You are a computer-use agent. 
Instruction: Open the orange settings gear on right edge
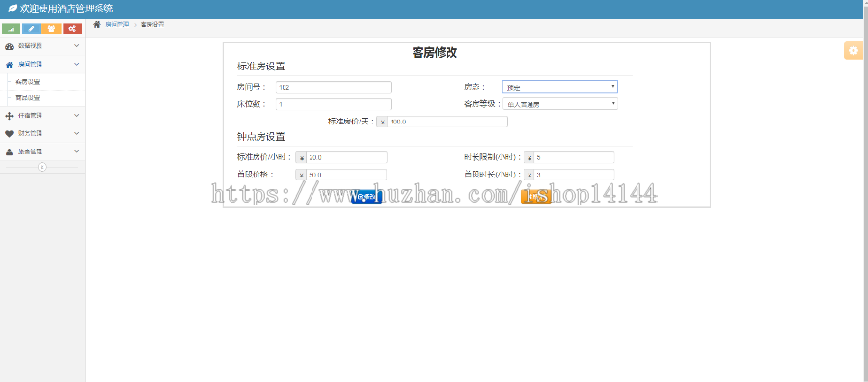[854, 50]
